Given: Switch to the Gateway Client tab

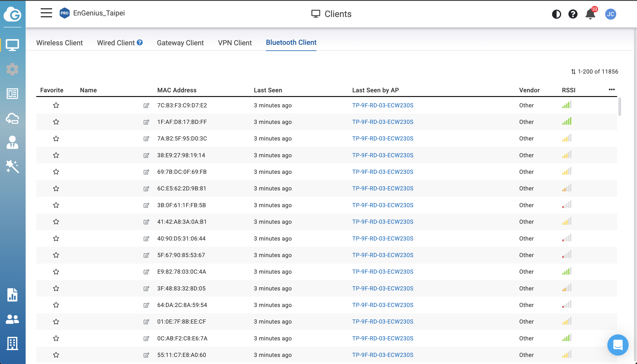Looking at the screenshot, I should (x=180, y=43).
